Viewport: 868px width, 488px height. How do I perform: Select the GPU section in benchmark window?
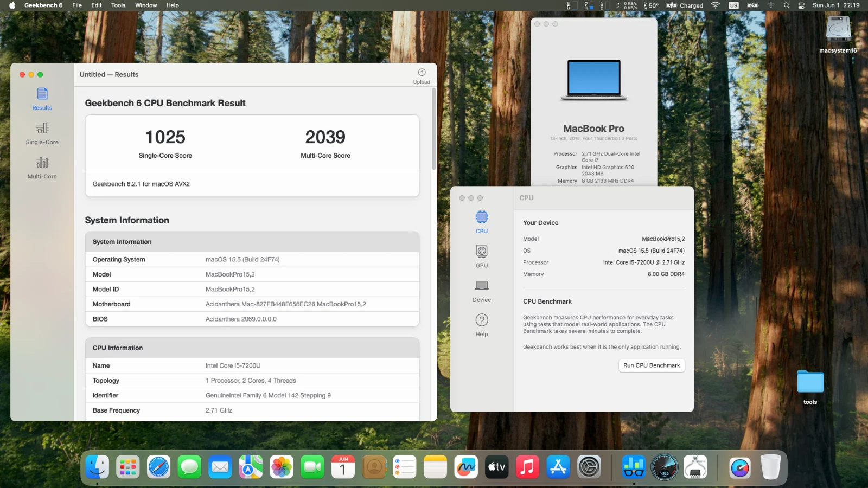tap(482, 256)
